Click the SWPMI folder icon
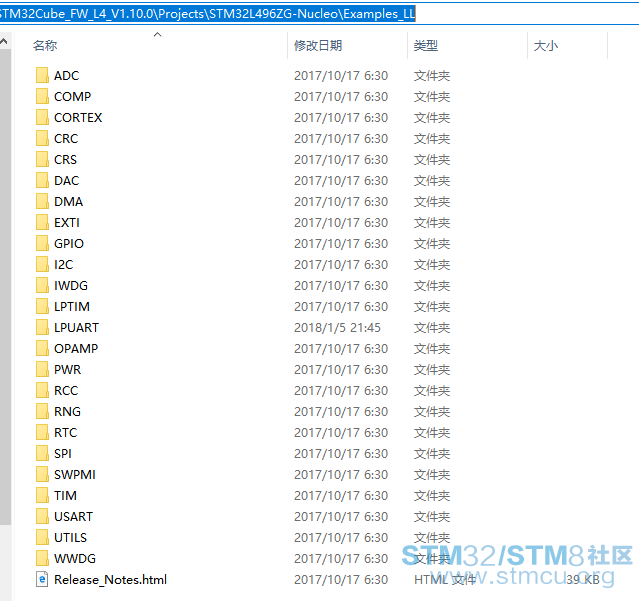This screenshot has height=601, width=639. coord(42,474)
